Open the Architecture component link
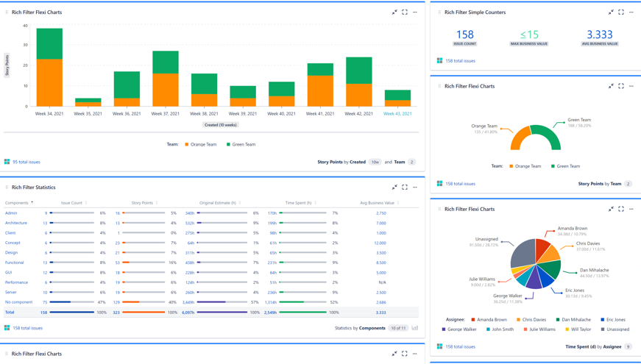The image size is (641, 364). coord(16,223)
